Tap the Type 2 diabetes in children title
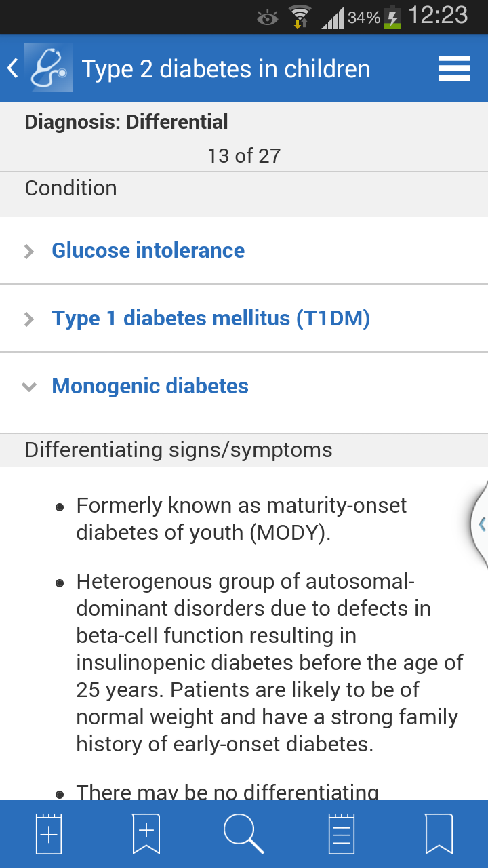The width and height of the screenshot is (488, 868). click(x=226, y=69)
